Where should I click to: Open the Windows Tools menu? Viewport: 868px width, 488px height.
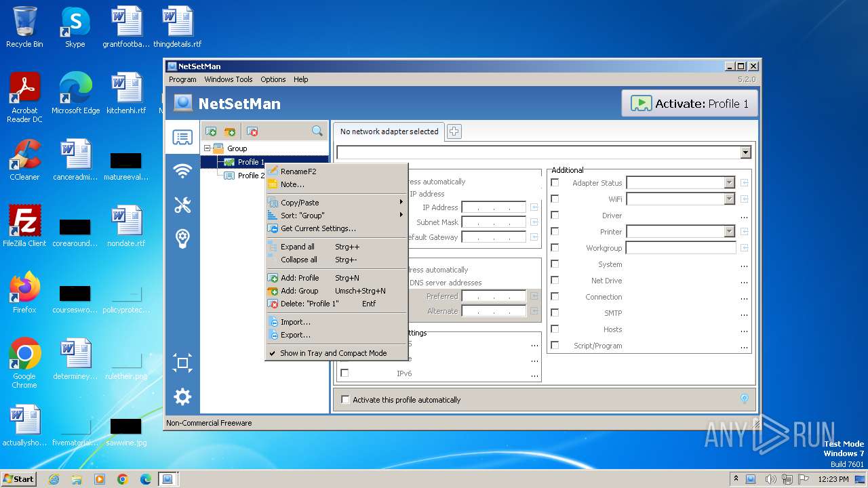(229, 79)
